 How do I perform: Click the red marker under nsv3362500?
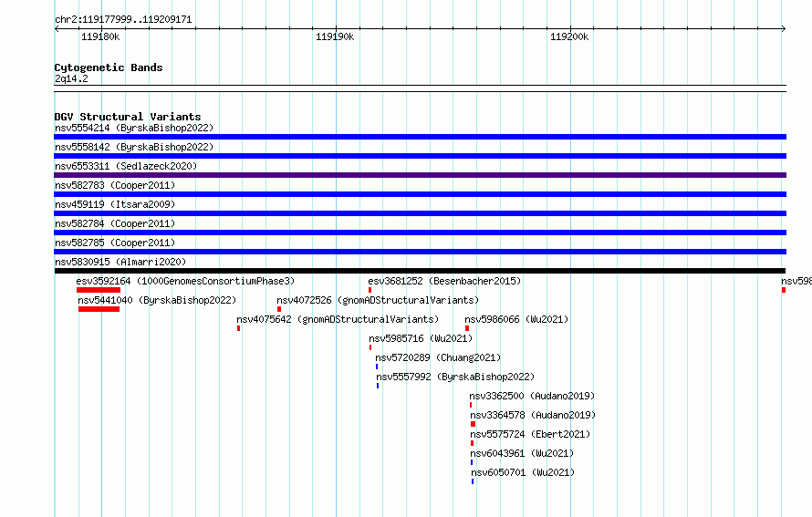(471, 405)
